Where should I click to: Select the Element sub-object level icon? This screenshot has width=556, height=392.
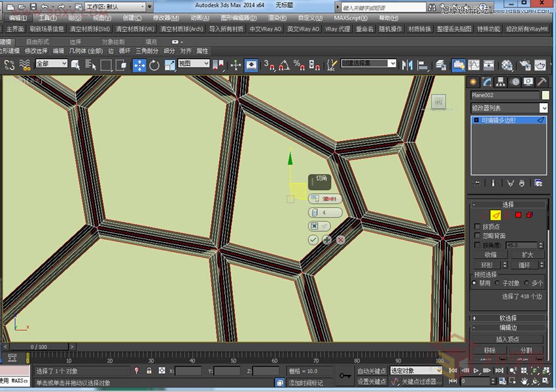point(529,215)
